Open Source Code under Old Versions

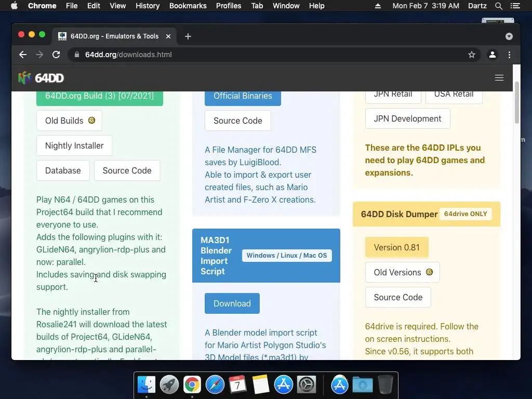click(x=398, y=298)
